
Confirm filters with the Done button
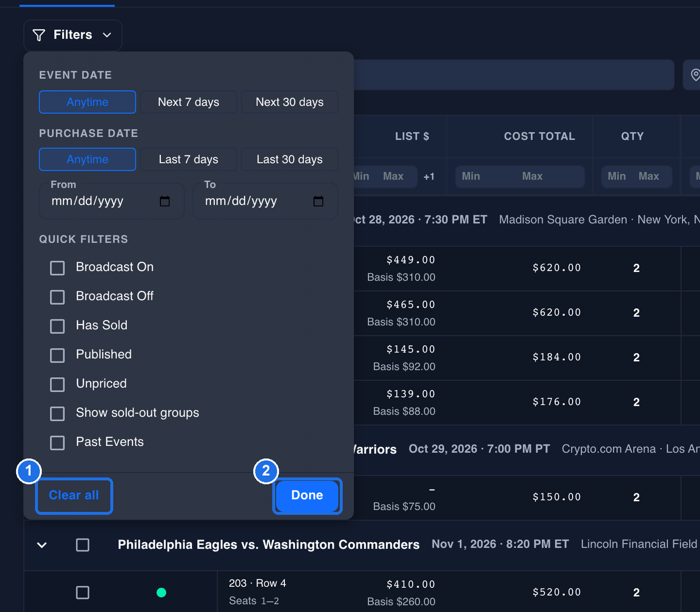tap(307, 495)
